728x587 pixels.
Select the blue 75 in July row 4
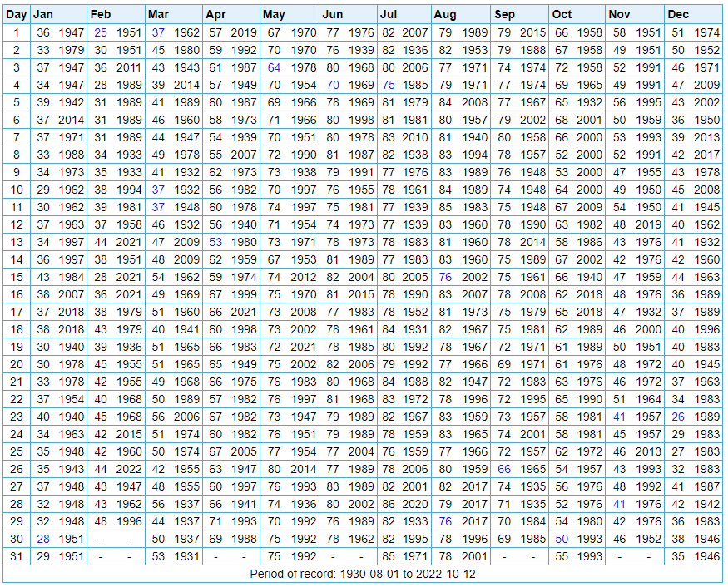[389, 85]
